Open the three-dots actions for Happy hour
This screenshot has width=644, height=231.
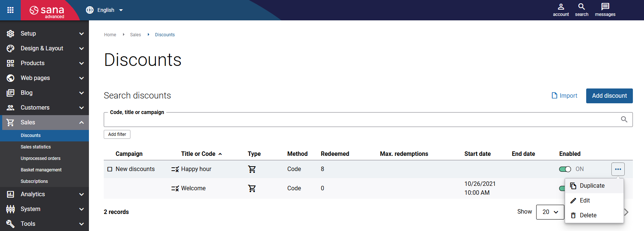pos(618,169)
